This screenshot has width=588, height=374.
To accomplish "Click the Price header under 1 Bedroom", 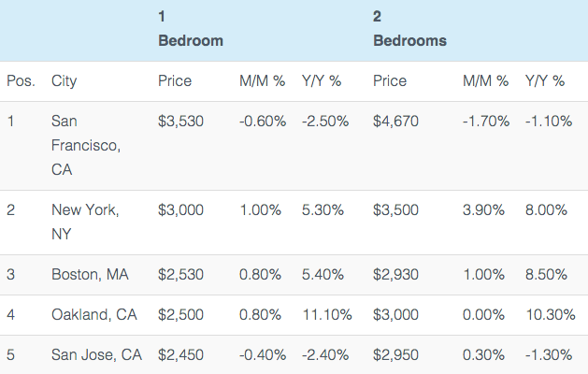I will click(x=175, y=81).
